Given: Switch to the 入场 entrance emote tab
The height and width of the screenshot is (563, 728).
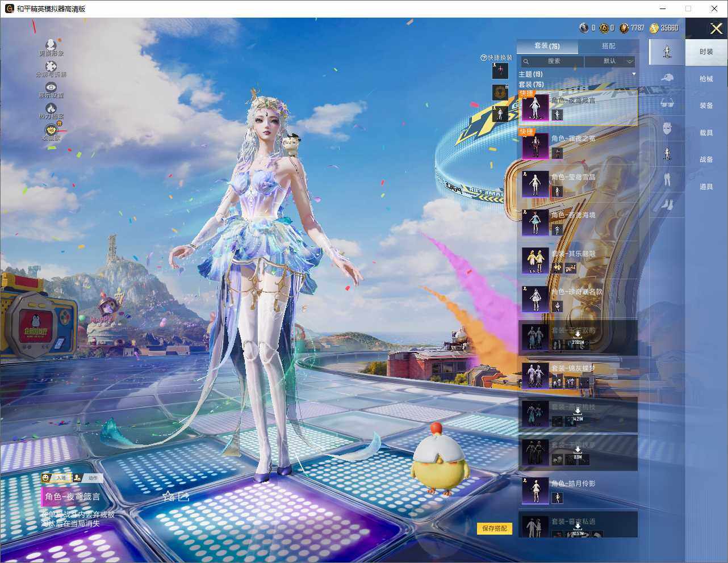Looking at the screenshot, I should (56, 478).
